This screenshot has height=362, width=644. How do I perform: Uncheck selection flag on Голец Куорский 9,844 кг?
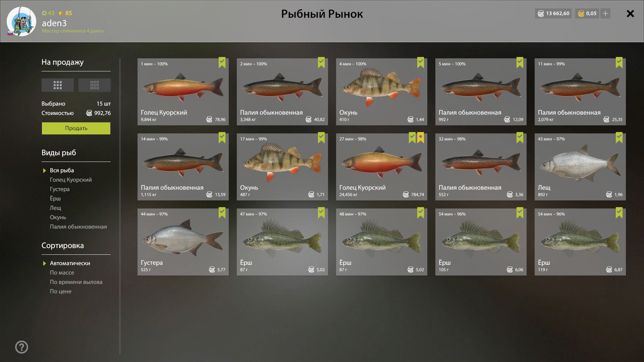coord(222,62)
